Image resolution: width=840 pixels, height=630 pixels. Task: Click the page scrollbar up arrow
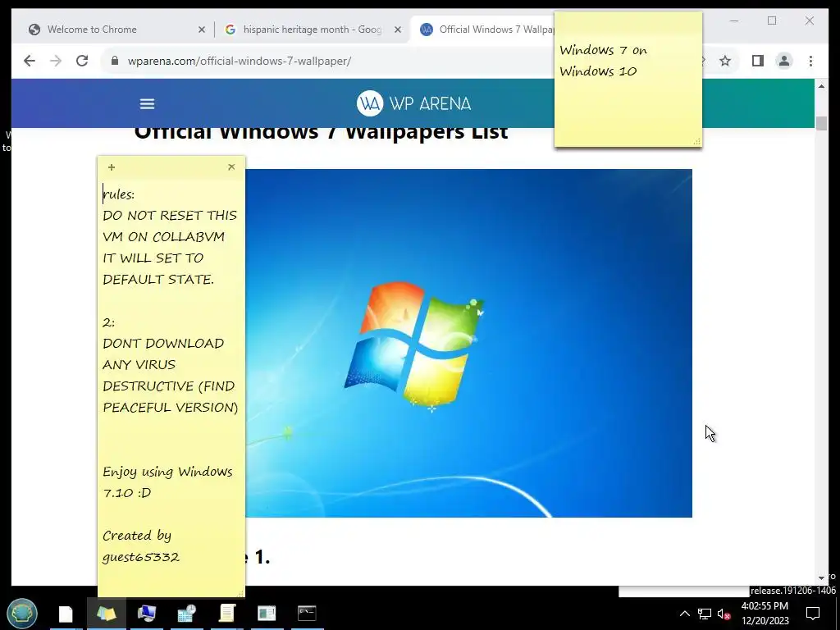tap(821, 85)
